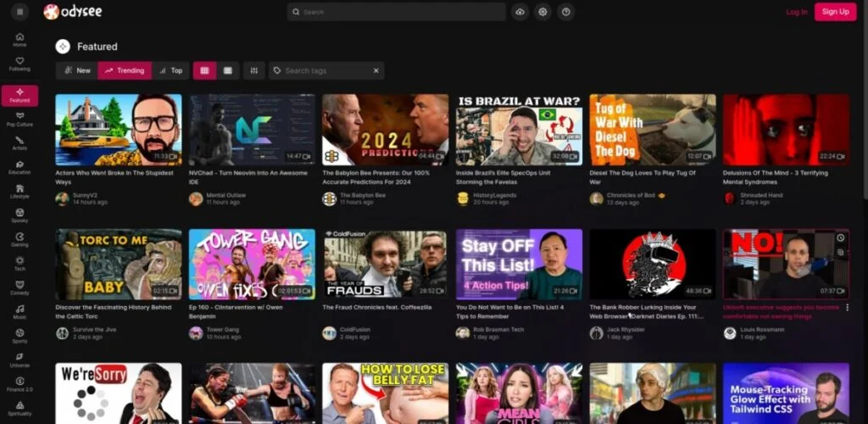Click the upload cloud icon

(x=520, y=12)
